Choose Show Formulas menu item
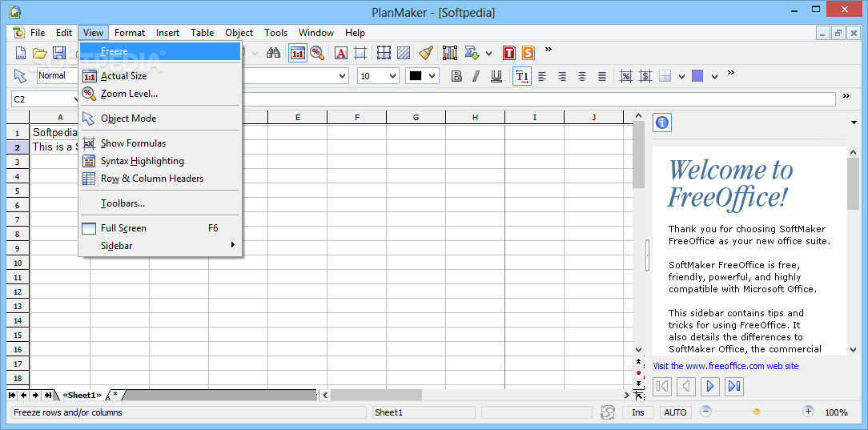Screen dimensions: 868x430 [x=160, y=143]
